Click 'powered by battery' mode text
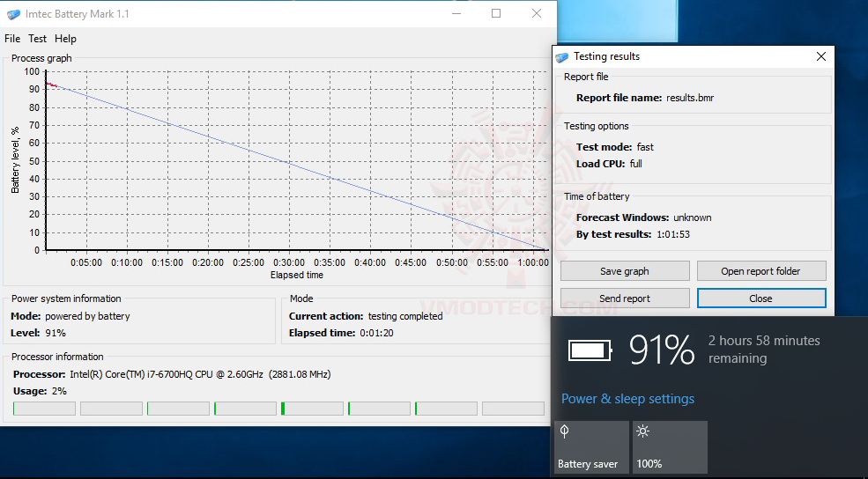The image size is (868, 479). coord(87,316)
